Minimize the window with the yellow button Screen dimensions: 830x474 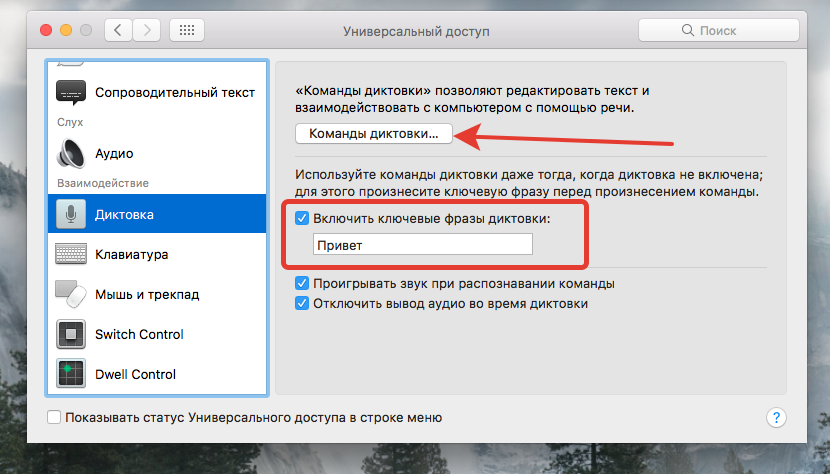point(66,30)
